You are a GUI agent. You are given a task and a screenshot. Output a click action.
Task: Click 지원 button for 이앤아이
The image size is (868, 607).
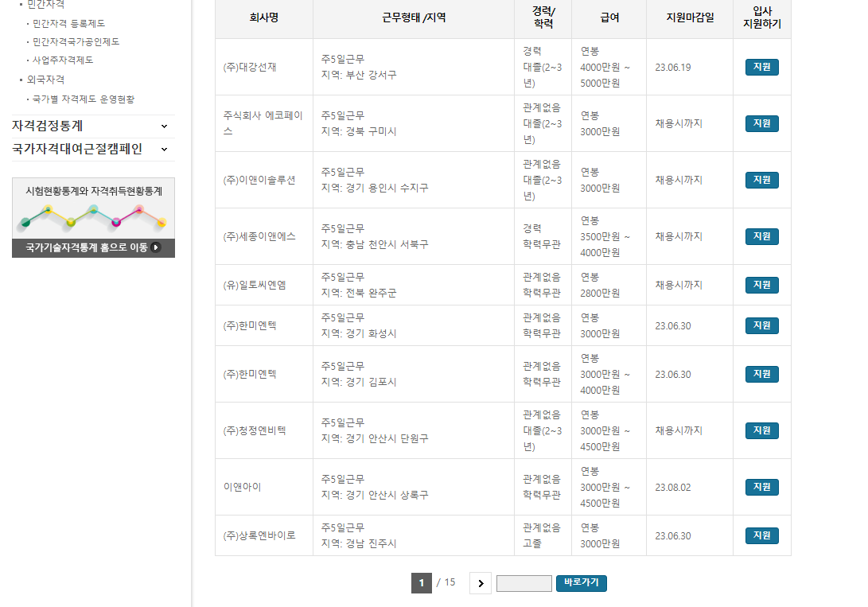(761, 485)
